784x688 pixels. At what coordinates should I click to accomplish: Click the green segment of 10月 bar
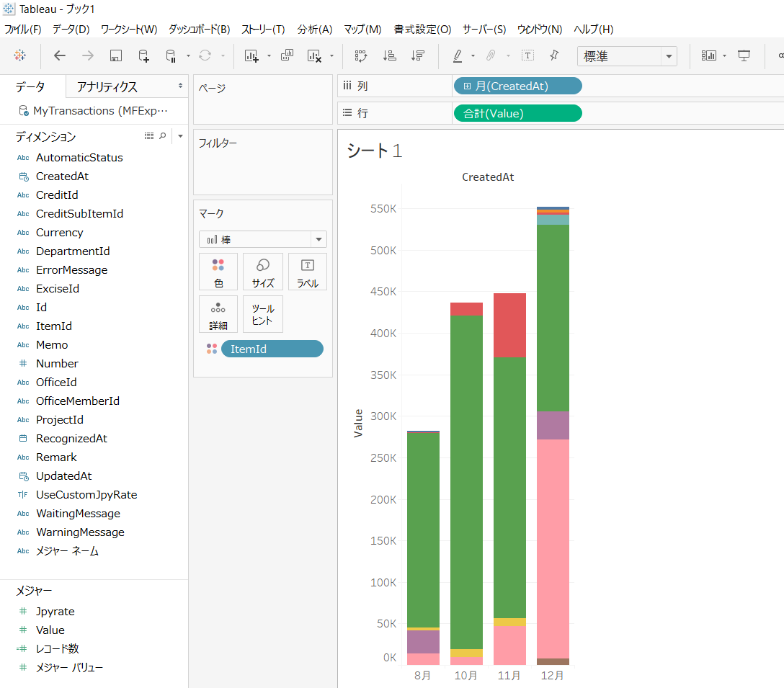coord(466,482)
